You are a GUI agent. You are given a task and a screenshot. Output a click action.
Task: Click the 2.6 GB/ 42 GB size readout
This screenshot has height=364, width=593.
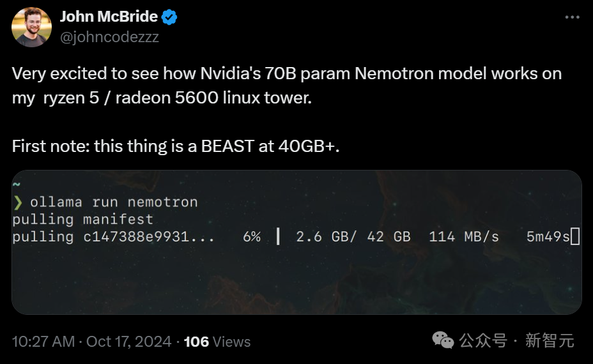tap(353, 237)
